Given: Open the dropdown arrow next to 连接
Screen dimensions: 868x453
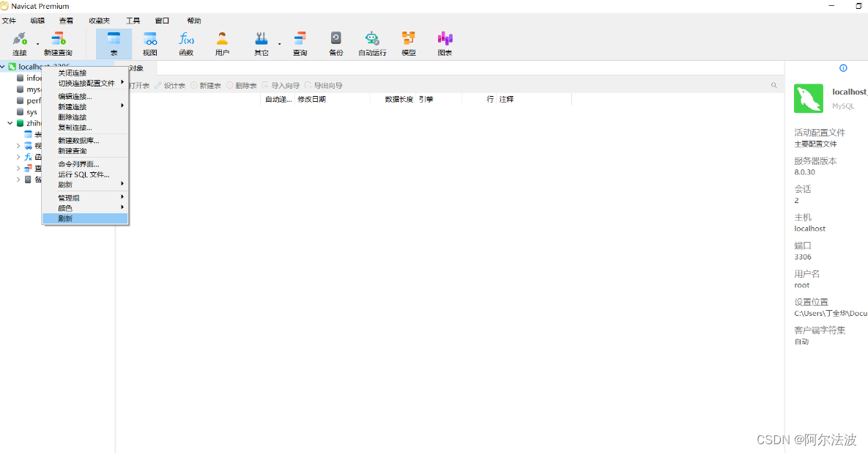Looking at the screenshot, I should (x=37, y=44).
